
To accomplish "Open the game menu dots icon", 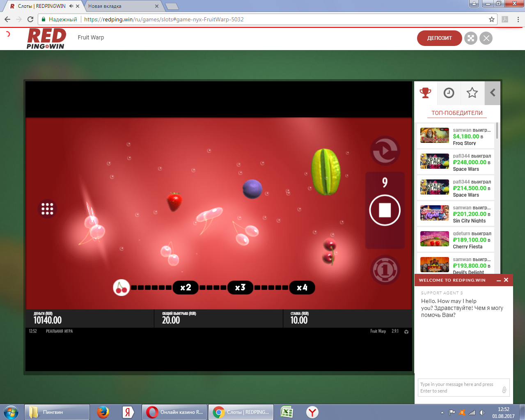I will 47,209.
